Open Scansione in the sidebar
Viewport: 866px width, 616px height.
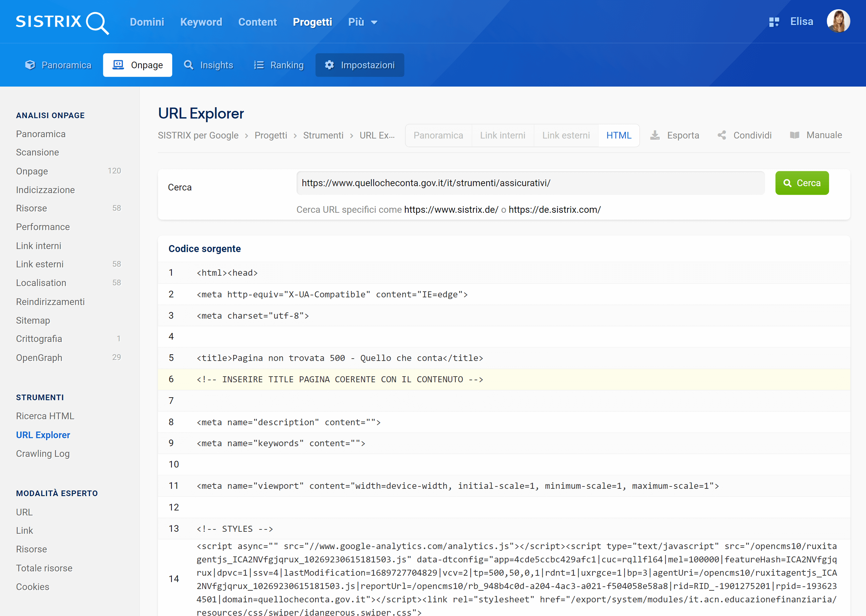pos(38,152)
